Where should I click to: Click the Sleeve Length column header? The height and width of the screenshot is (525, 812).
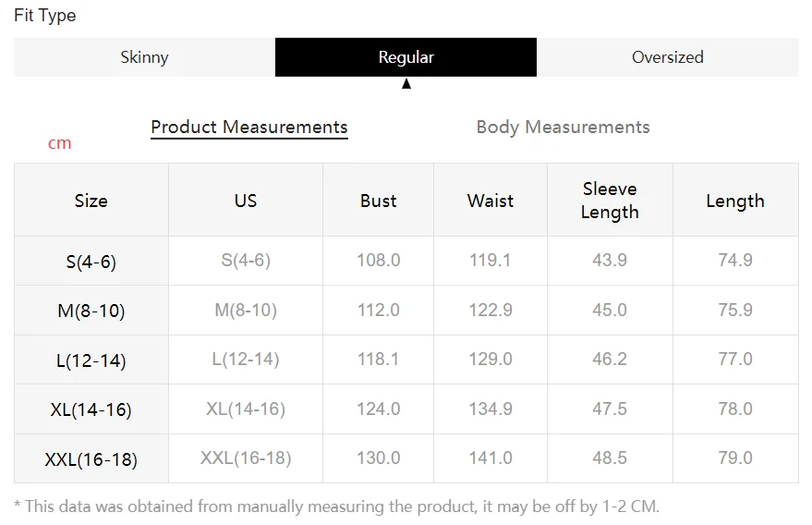(x=610, y=201)
